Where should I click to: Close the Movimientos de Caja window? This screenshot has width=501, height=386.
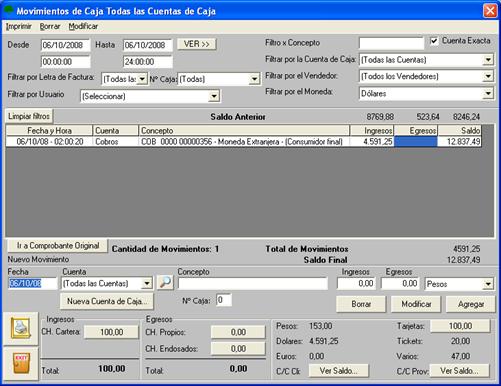(490, 11)
